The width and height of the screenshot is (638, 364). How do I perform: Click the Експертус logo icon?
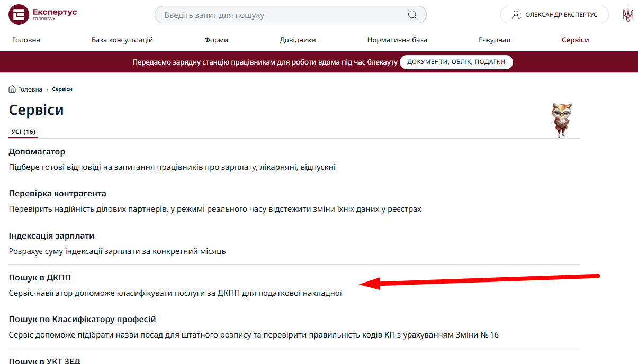(19, 15)
